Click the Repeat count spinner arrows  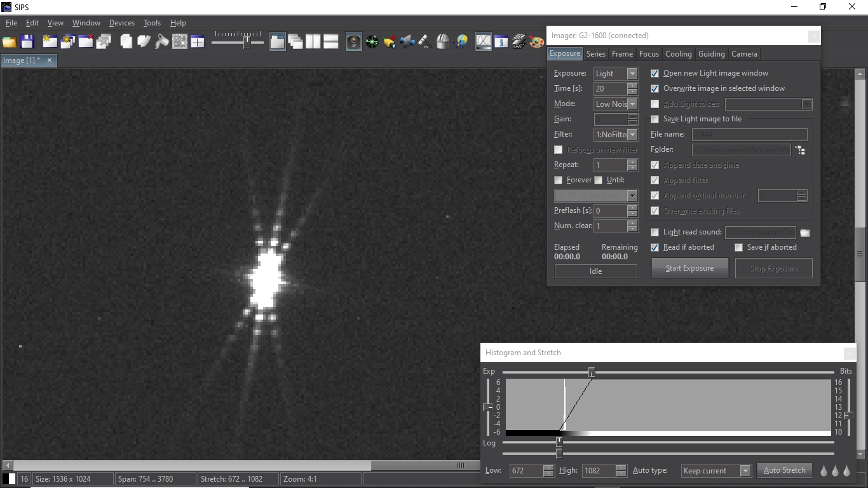[632, 165]
